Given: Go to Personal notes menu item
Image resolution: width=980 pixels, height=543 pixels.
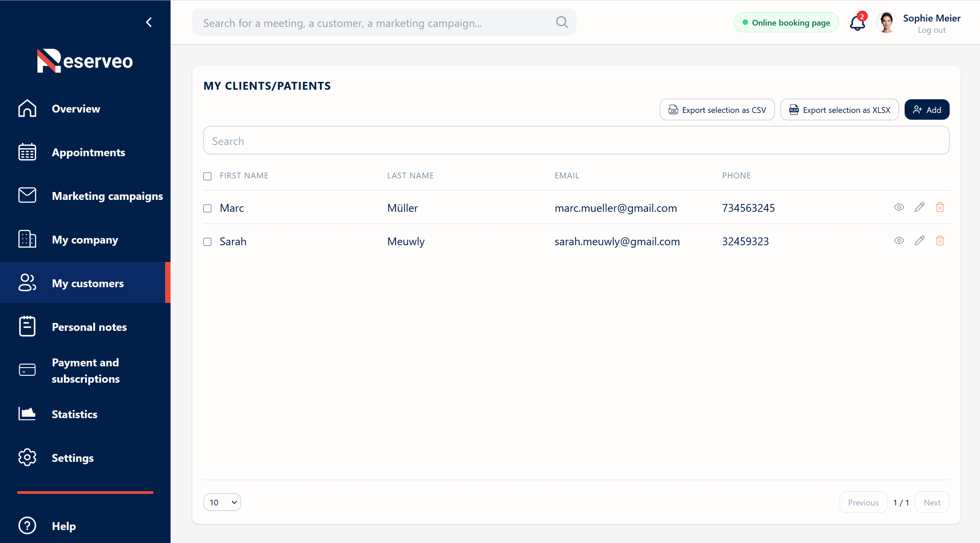Looking at the screenshot, I should coord(89,327).
